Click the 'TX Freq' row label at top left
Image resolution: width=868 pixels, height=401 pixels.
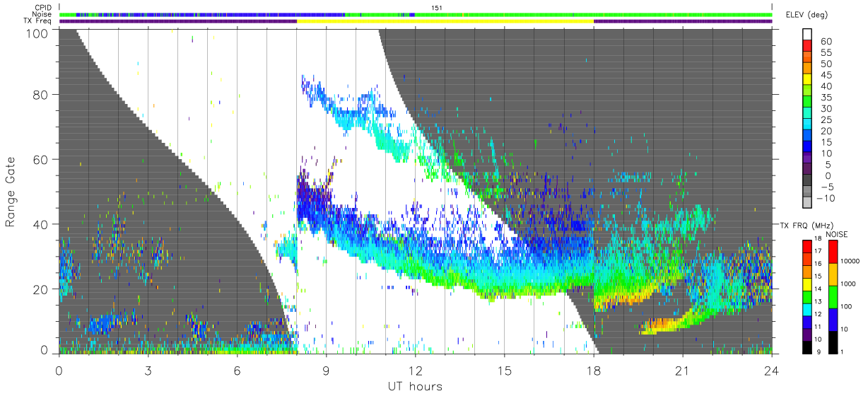[39, 21]
